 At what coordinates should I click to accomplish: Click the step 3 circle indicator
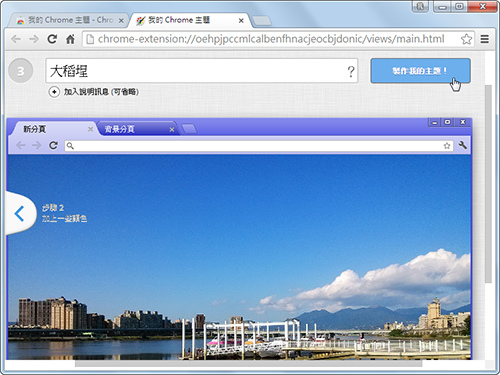point(20,71)
